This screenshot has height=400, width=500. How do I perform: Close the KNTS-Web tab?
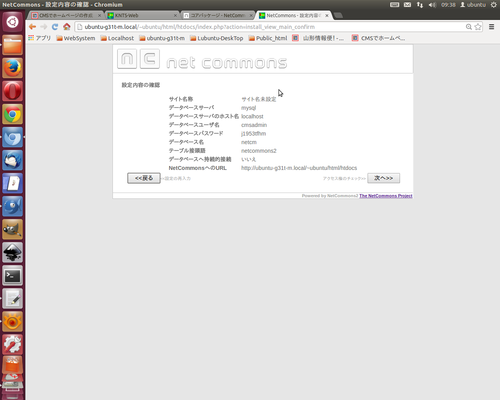(175, 15)
